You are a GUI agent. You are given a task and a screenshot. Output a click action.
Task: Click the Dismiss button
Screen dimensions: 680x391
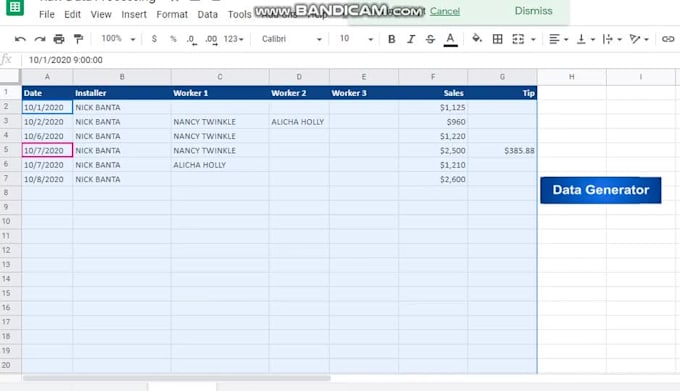pyautogui.click(x=533, y=11)
